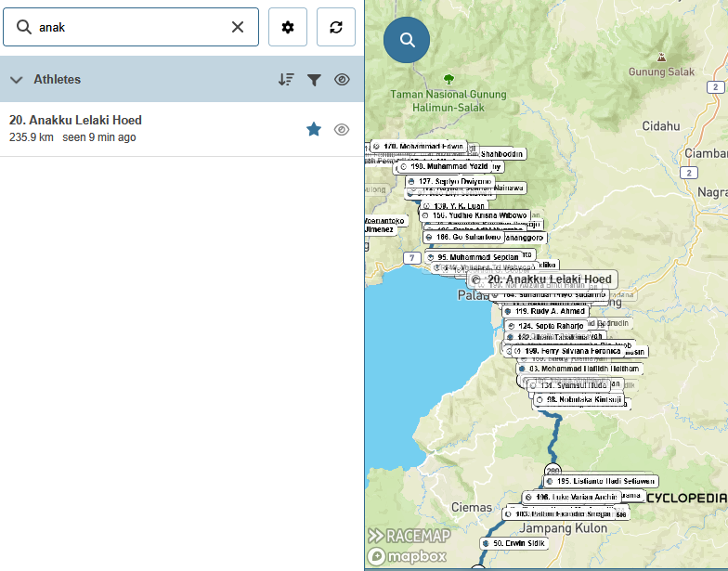Toggle visibility of Anakku Lelaki Hoed
The width and height of the screenshot is (728, 571).
[342, 129]
